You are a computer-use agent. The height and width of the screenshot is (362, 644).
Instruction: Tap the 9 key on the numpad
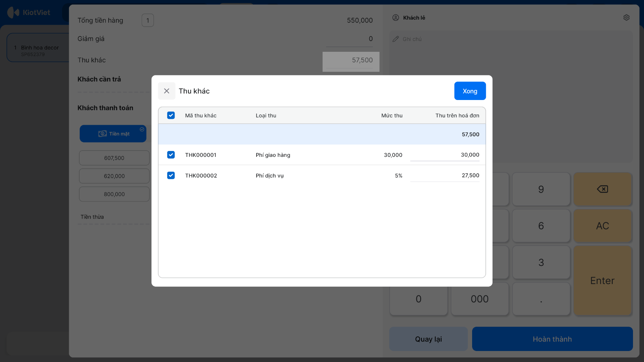541,189
